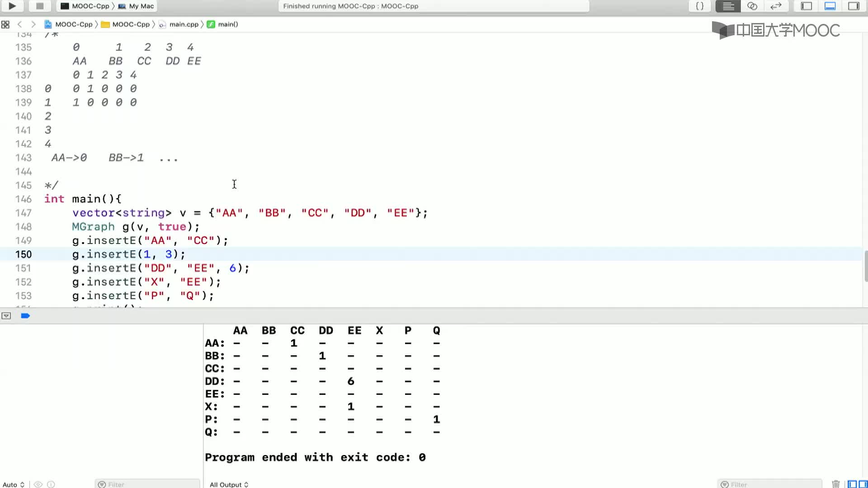This screenshot has height=488, width=868.
Task: Open MOOC-Cpp folder in jump bar
Action: (125, 24)
